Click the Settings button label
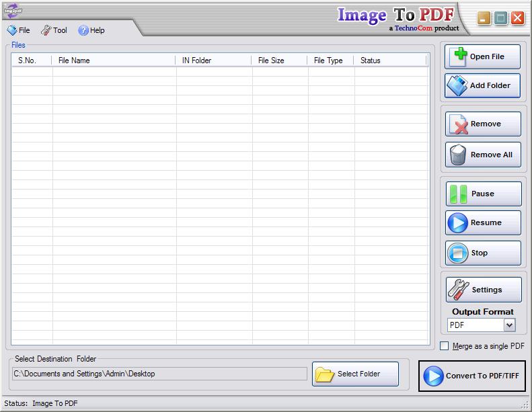The height and width of the screenshot is (412, 532). [x=487, y=290]
